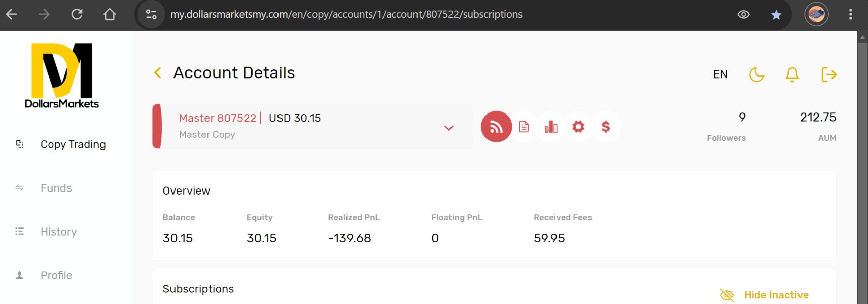Click the DollarsMarkets logo
This screenshot has height=304, width=868.
coord(62,76)
